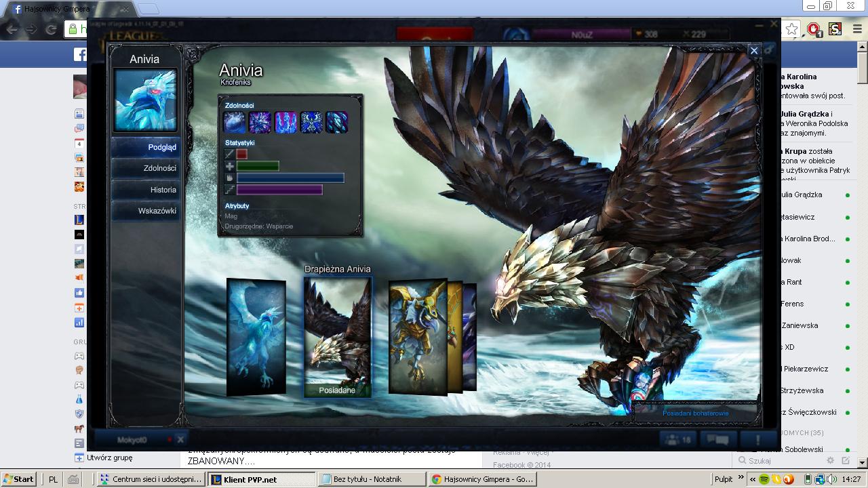Click the volume speaker tray icon
The height and width of the screenshot is (488, 868).
pos(832,479)
